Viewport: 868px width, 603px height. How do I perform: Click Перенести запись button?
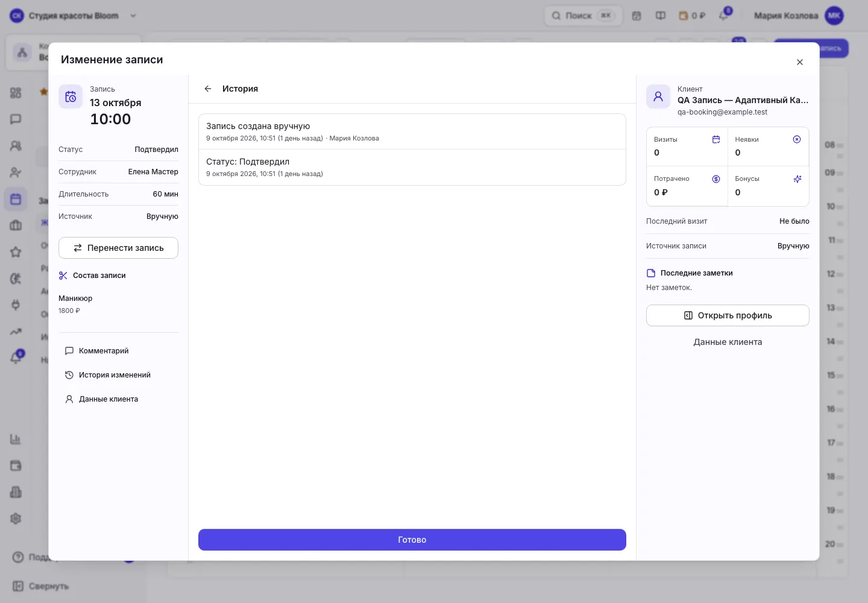pyautogui.click(x=118, y=248)
